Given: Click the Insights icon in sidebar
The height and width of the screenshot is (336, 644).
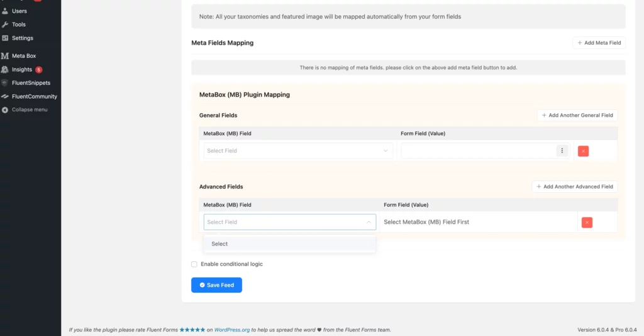Looking at the screenshot, I should click(5, 69).
